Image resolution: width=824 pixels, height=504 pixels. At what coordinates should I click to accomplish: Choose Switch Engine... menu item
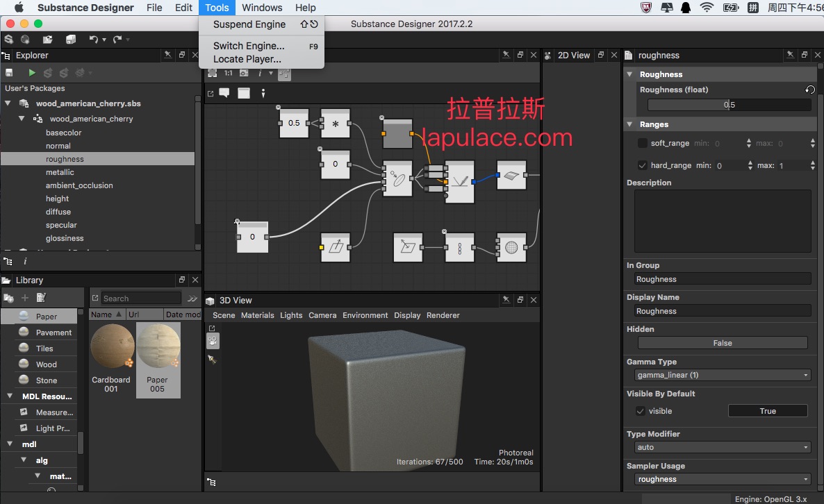pyautogui.click(x=261, y=46)
